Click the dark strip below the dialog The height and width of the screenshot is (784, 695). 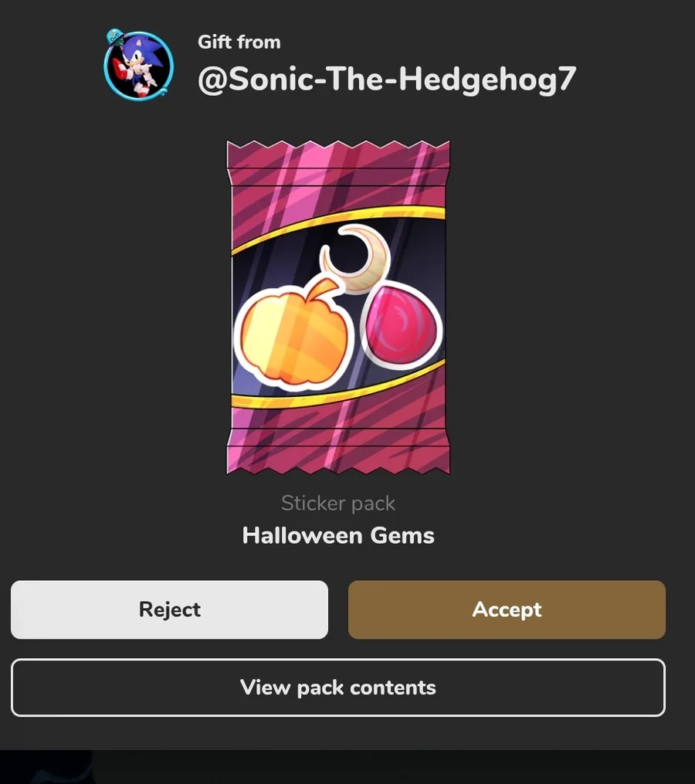click(347, 766)
